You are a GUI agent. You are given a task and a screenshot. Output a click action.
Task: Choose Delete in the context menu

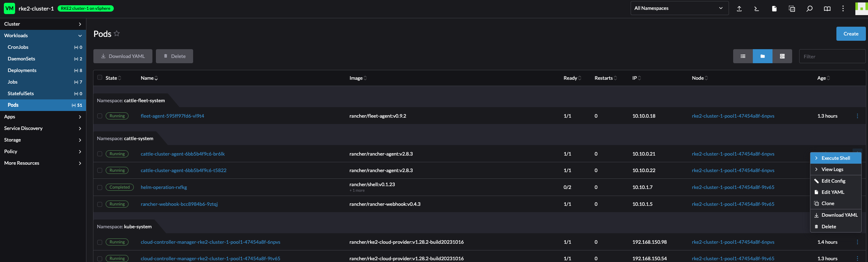[836, 227]
